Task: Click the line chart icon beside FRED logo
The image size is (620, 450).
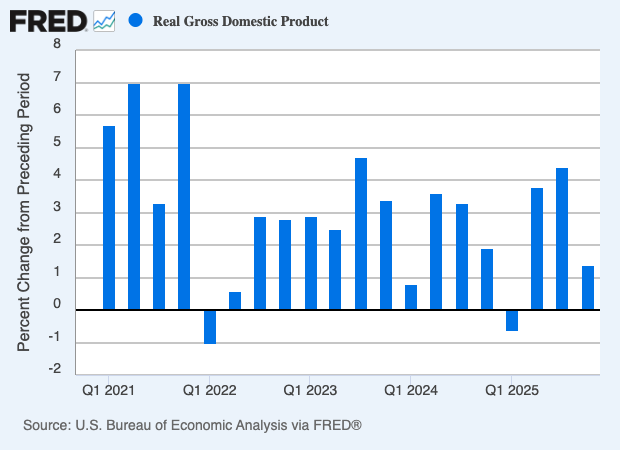Action: [x=104, y=20]
